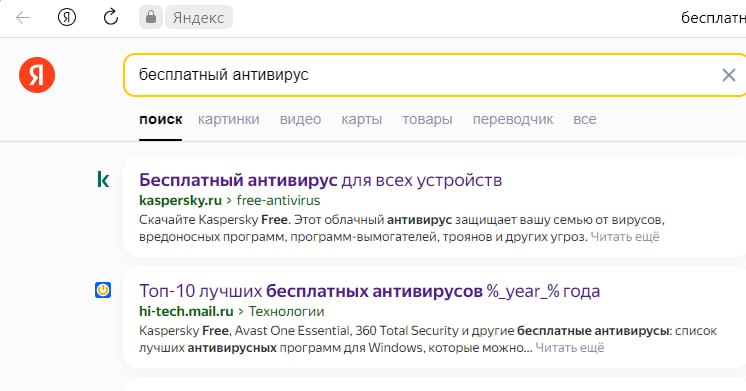Follow the kaspersky.ru domain link
Image resolution: width=746 pixels, height=391 pixels.
pos(180,201)
